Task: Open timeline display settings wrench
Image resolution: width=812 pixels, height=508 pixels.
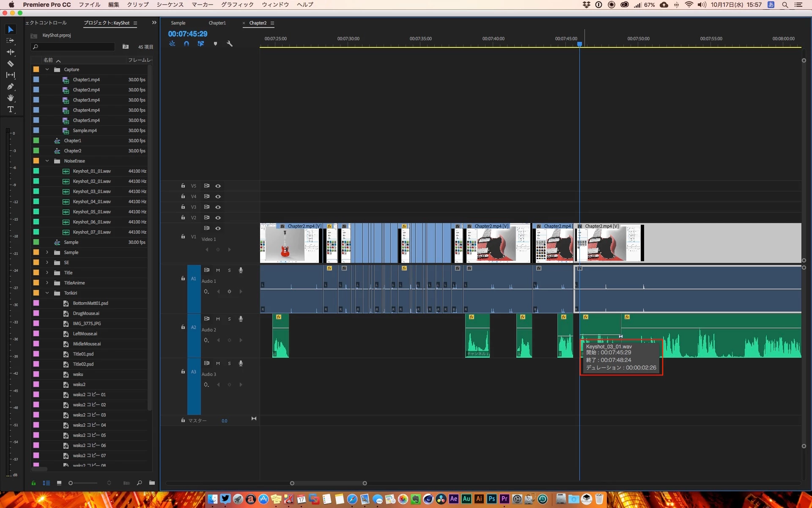Action: [230, 44]
